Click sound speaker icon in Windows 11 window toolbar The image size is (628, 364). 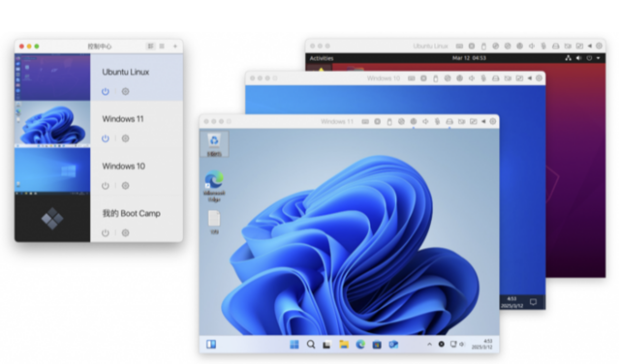(x=426, y=122)
